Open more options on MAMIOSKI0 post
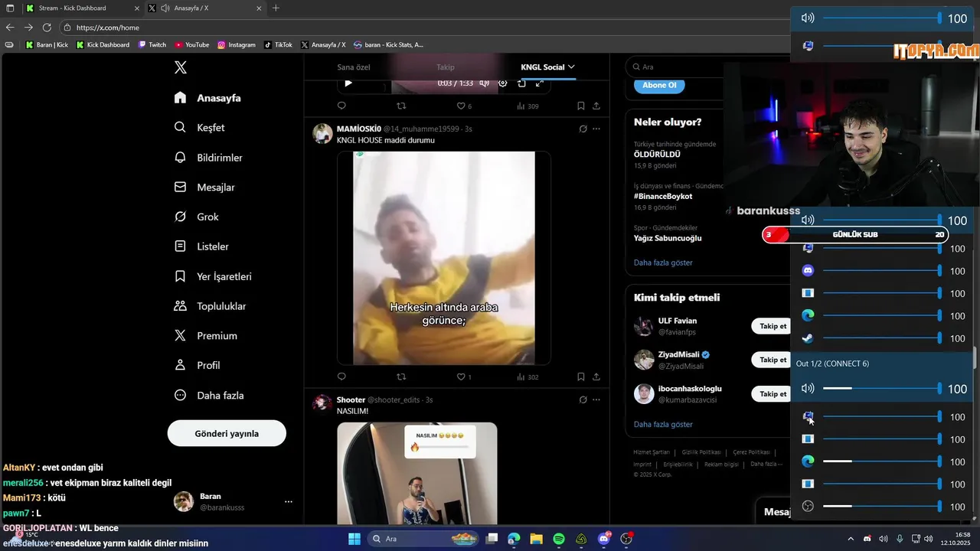 pyautogui.click(x=596, y=129)
